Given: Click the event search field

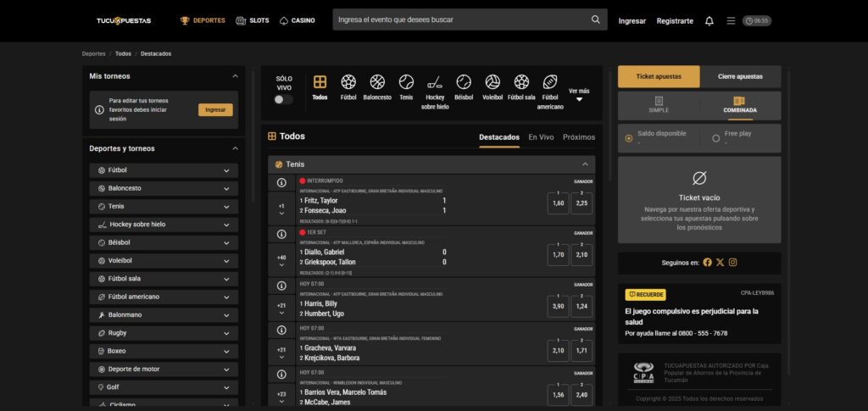Looking at the screenshot, I should 470,19.
